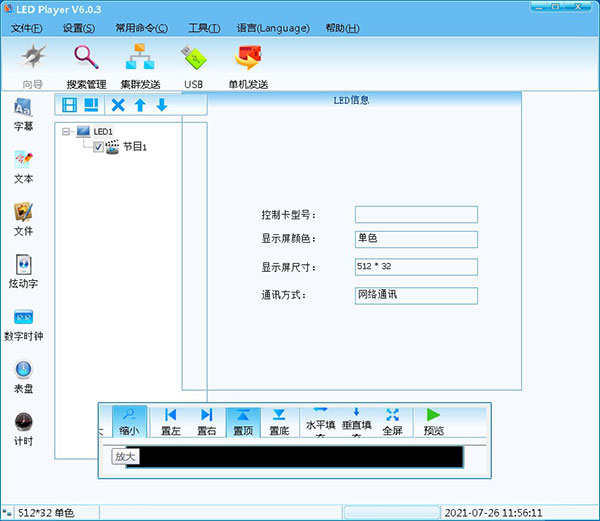Click status bar text 512*32 单色
600x521 pixels.
tap(46, 513)
